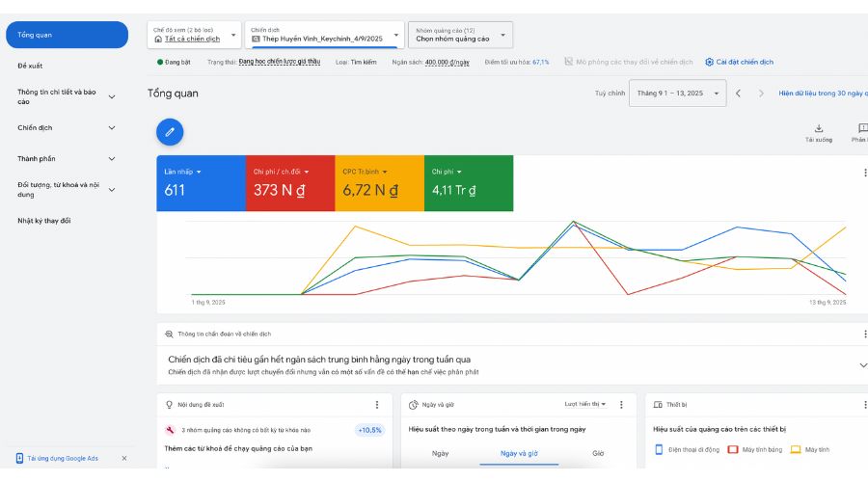The height and width of the screenshot is (482, 868).
Task: Expand the Thành phần sidebar section
Action: click(112, 159)
